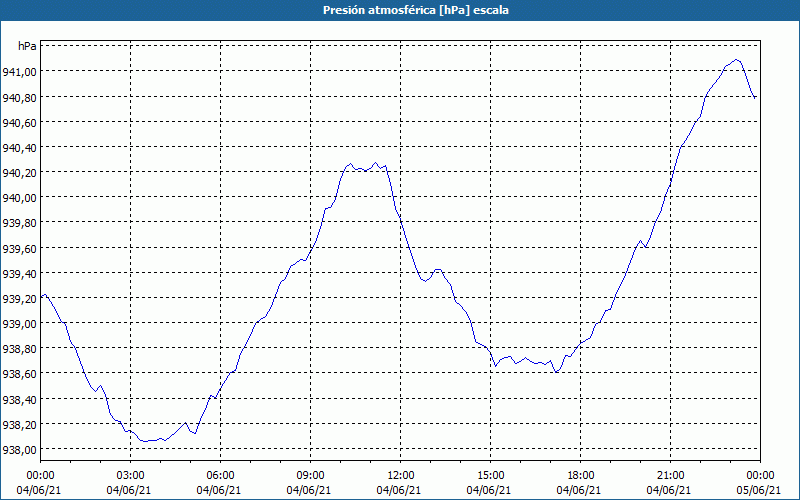The width and height of the screenshot is (800, 500).
Task: Click the 15:00 time axis label
Action: point(490,476)
